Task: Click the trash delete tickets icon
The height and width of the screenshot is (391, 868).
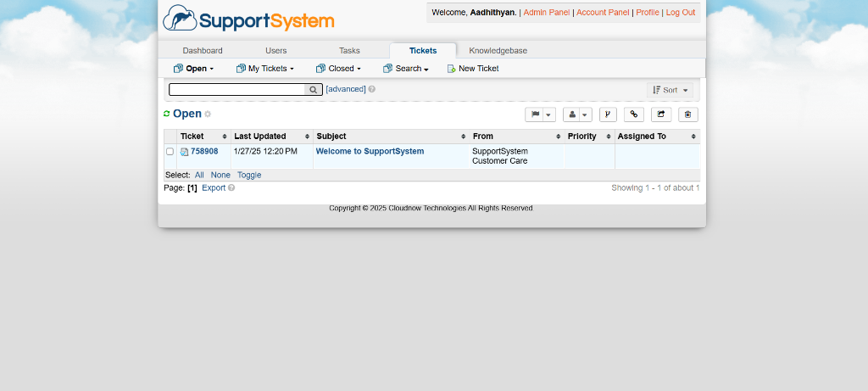Action: click(x=688, y=115)
